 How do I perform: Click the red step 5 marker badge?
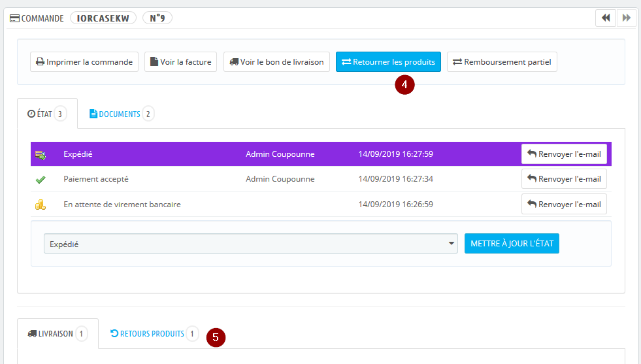(x=216, y=338)
